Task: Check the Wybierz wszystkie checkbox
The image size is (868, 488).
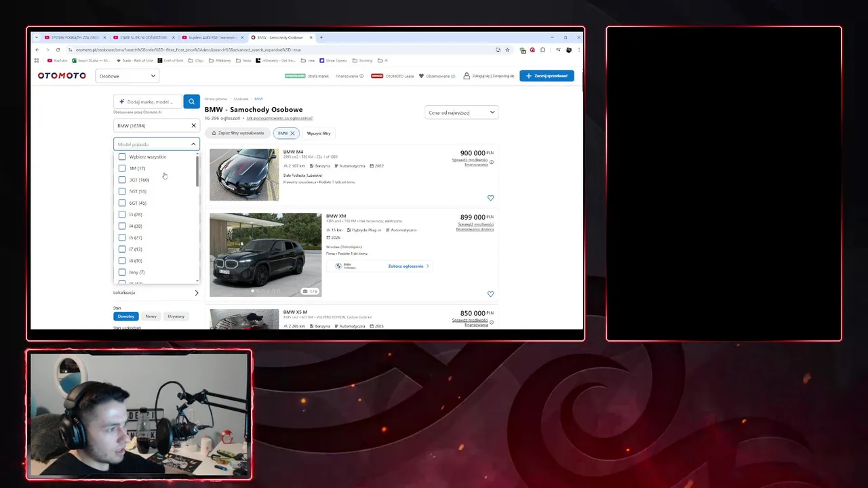Action: click(x=122, y=157)
